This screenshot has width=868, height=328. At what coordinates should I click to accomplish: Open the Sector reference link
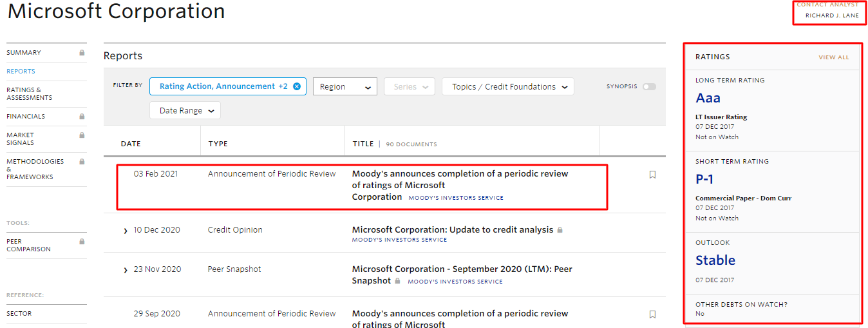pos(19,314)
